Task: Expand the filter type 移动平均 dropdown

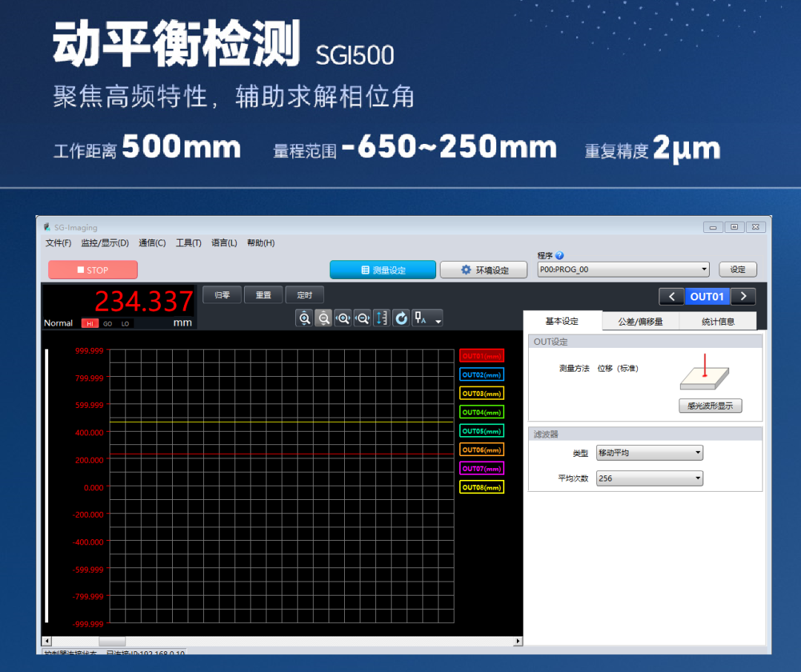Action: coord(649,453)
